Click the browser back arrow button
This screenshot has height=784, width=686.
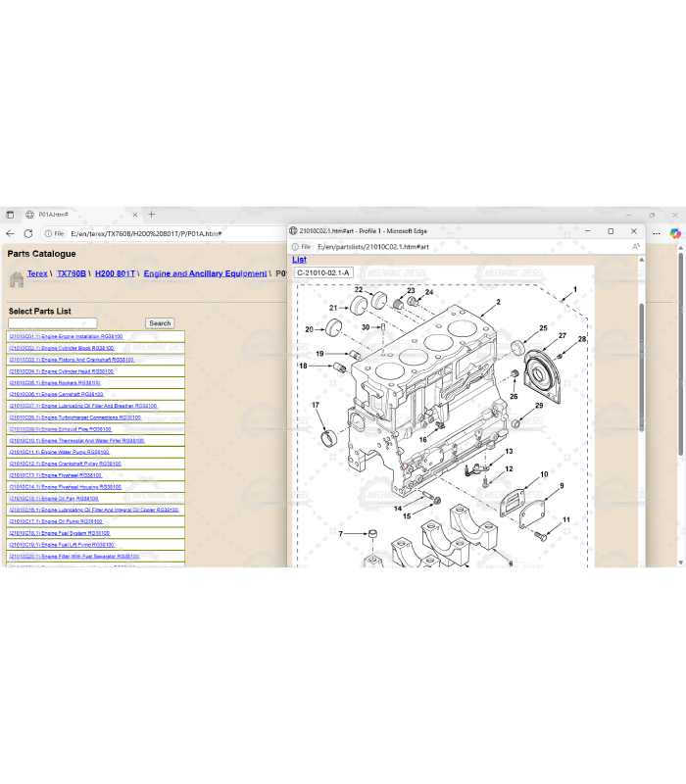point(10,233)
